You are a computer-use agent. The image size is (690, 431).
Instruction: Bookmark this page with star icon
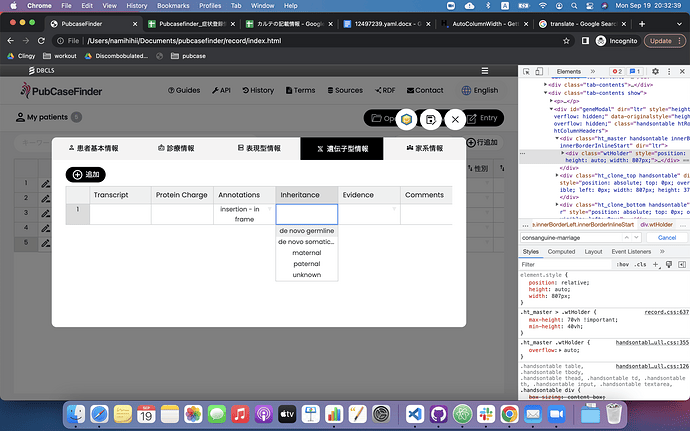pyautogui.click(x=566, y=41)
